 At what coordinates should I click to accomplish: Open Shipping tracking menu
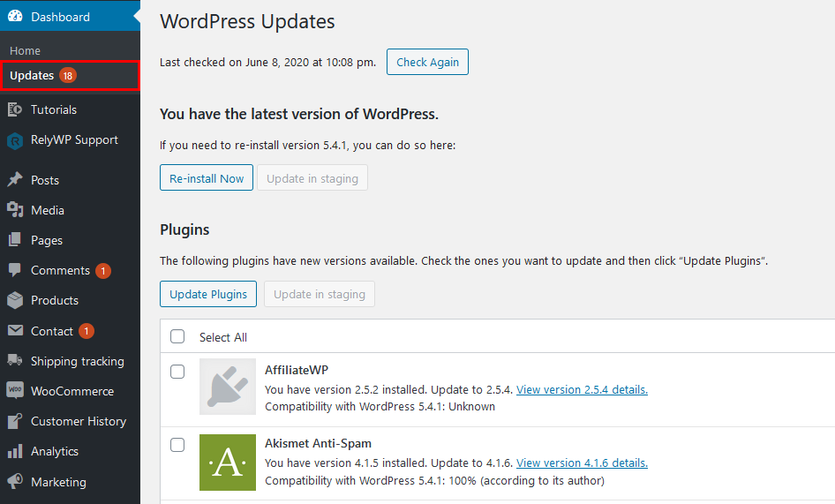70,361
